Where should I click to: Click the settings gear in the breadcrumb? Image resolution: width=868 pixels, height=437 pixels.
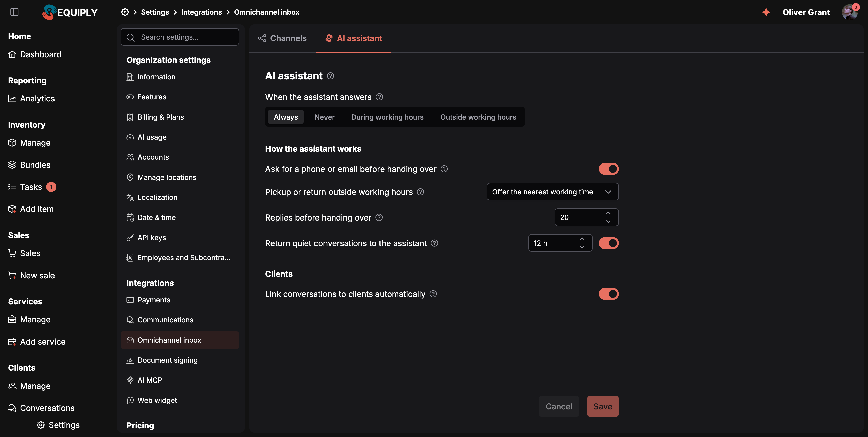(x=125, y=12)
